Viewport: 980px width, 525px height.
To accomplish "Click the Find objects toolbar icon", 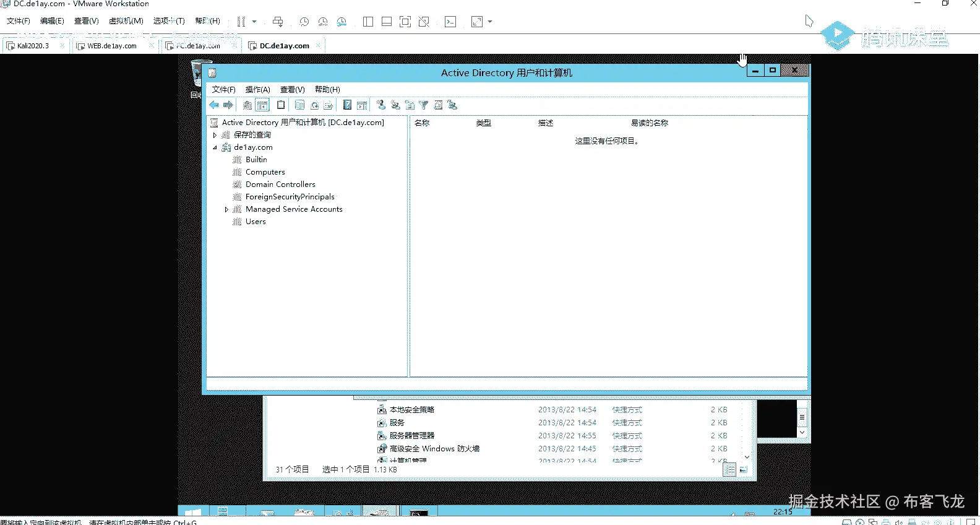I will pyautogui.click(x=438, y=105).
